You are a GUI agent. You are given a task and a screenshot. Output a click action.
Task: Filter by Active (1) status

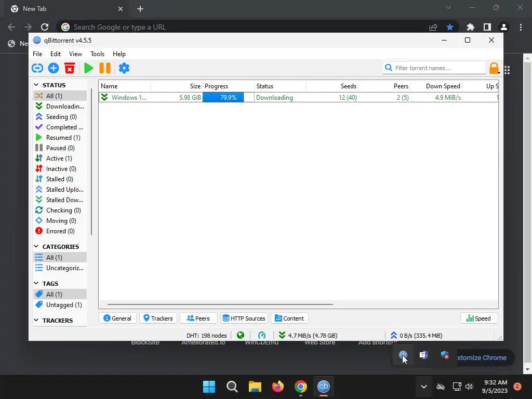pos(60,158)
